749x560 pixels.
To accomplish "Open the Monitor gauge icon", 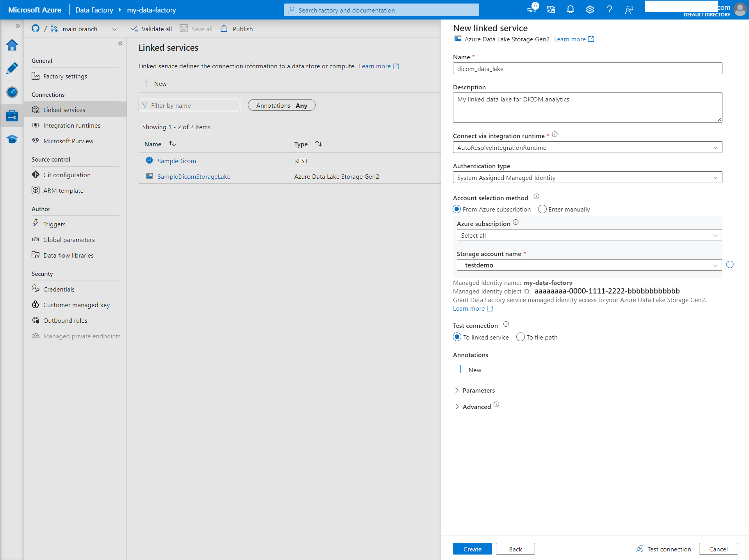I will point(12,92).
